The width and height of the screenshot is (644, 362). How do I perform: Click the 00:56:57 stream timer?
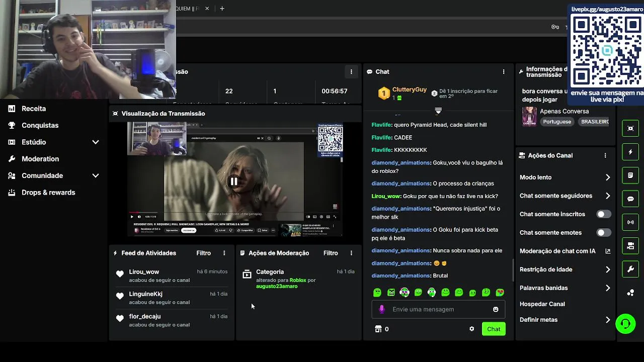(x=335, y=91)
